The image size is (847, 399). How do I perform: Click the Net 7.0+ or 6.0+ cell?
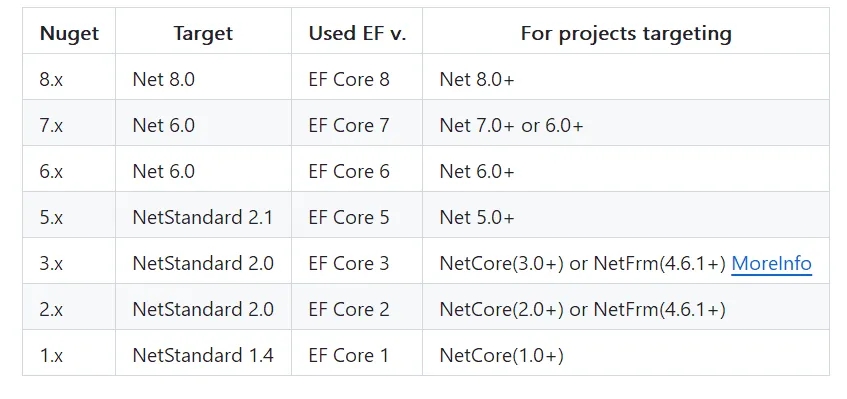626,125
